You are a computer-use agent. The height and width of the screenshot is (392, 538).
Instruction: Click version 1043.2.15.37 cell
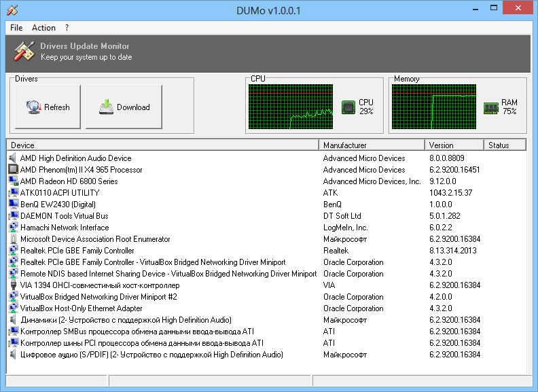point(451,193)
